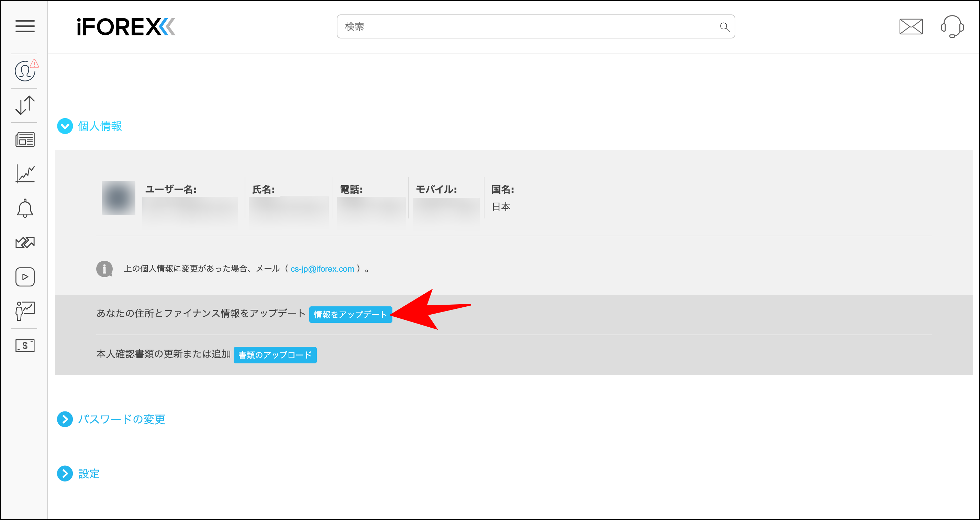Image resolution: width=980 pixels, height=520 pixels.
Task: Open notifications via the bell icon
Action: click(x=24, y=208)
